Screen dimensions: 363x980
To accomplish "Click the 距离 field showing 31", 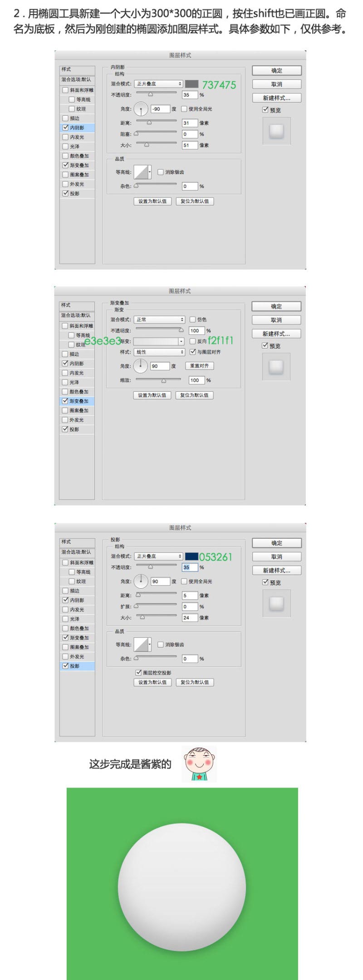I will 190,123.
